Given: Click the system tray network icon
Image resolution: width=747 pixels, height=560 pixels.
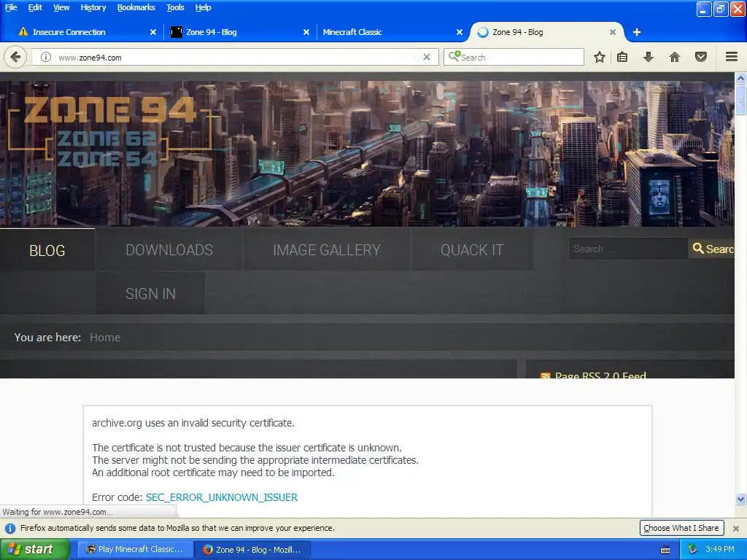Looking at the screenshot, I should (692, 549).
